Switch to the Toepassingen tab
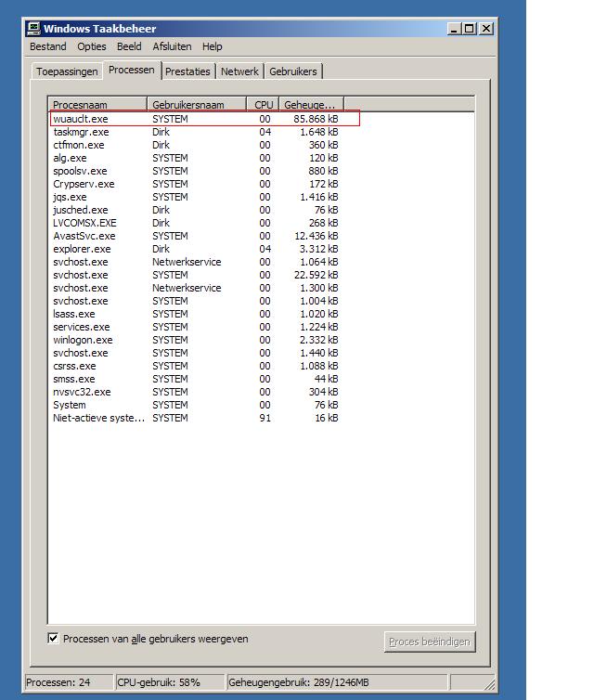The image size is (594, 700). [67, 71]
